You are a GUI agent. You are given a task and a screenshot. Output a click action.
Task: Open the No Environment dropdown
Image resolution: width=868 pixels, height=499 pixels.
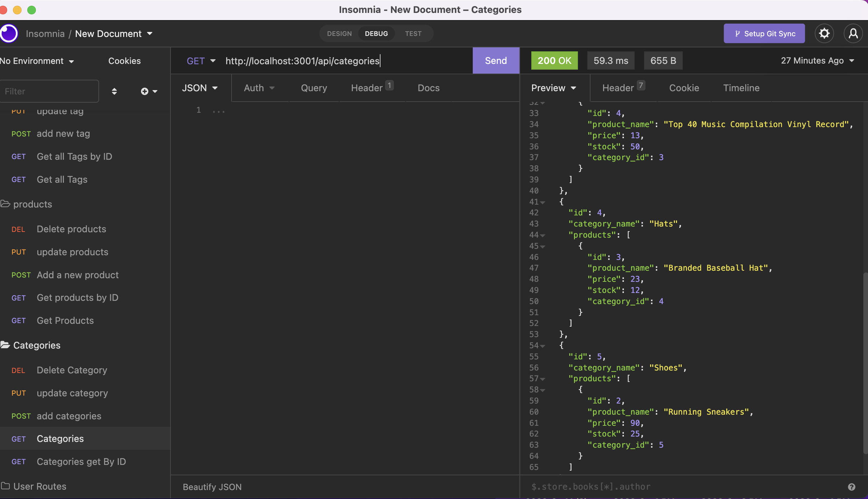tap(37, 61)
